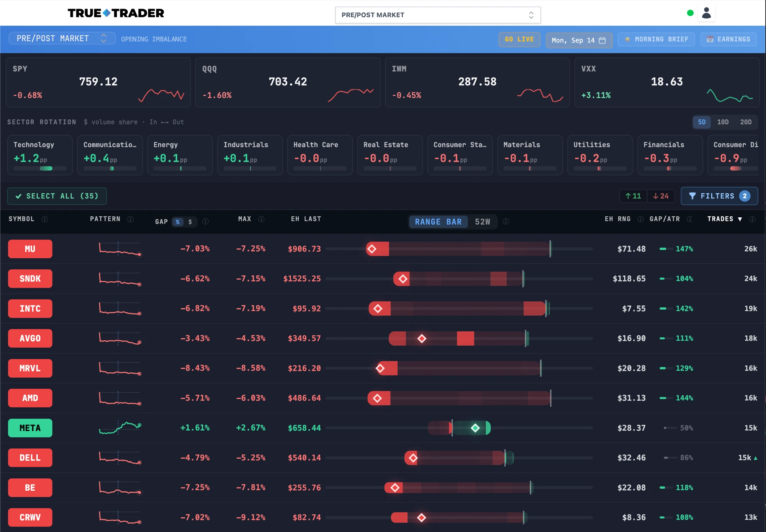Click the DELL trades up-triangle indicator
Image resolution: width=766 pixels, height=532 pixels.
coord(756,458)
